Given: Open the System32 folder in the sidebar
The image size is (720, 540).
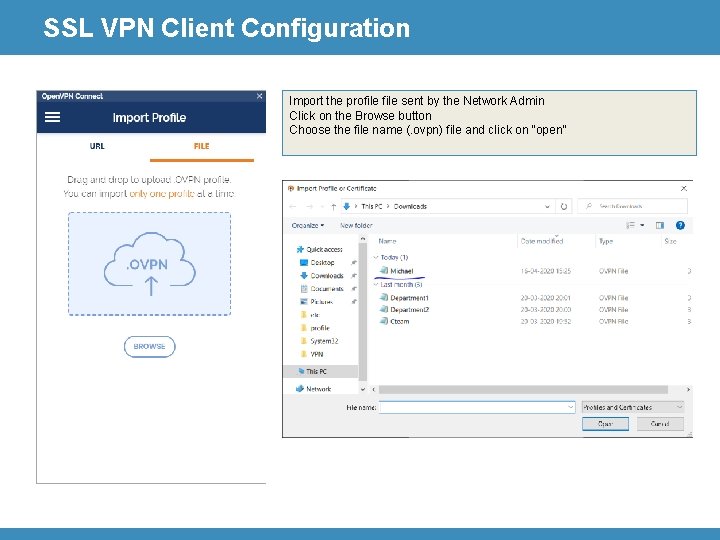Looking at the screenshot, I should 319,341.
